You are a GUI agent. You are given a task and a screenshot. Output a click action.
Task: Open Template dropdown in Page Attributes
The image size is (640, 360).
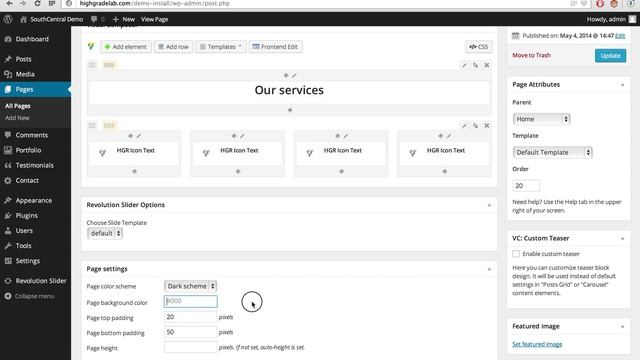[x=553, y=152]
